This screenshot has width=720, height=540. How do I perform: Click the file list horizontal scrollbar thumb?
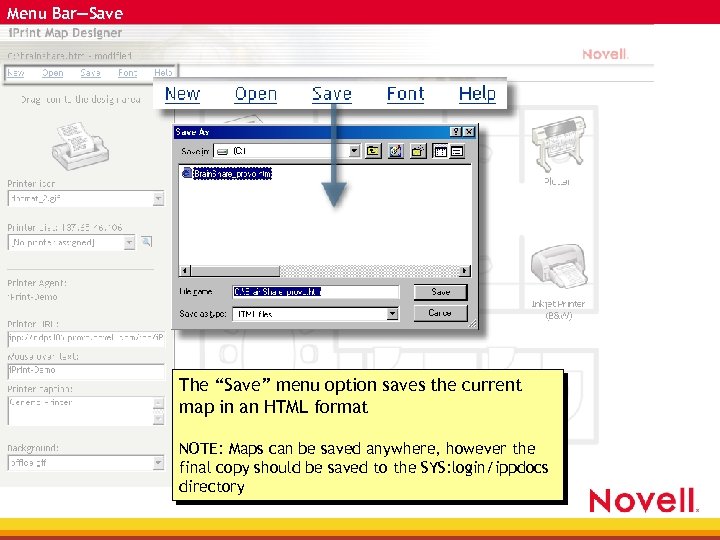point(235,271)
